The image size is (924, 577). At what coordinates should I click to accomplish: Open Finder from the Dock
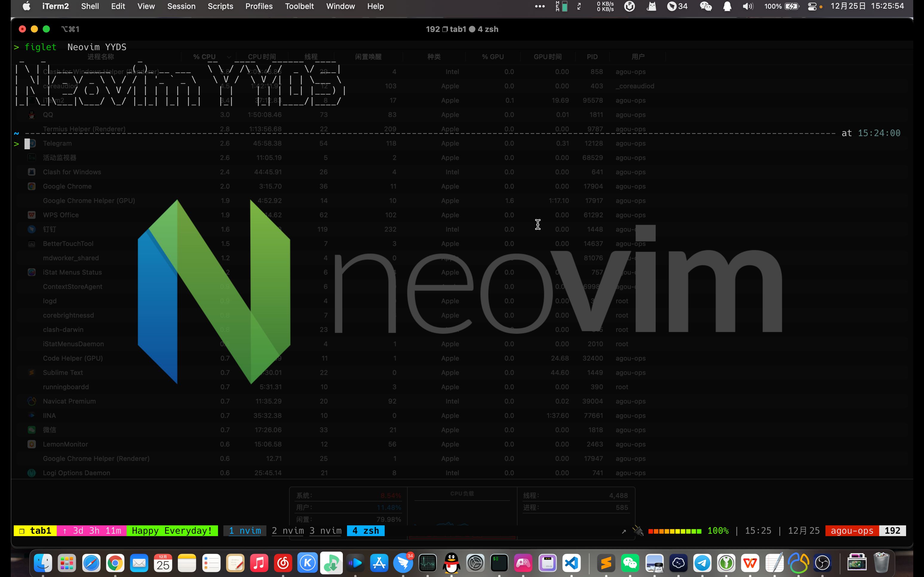click(x=43, y=563)
